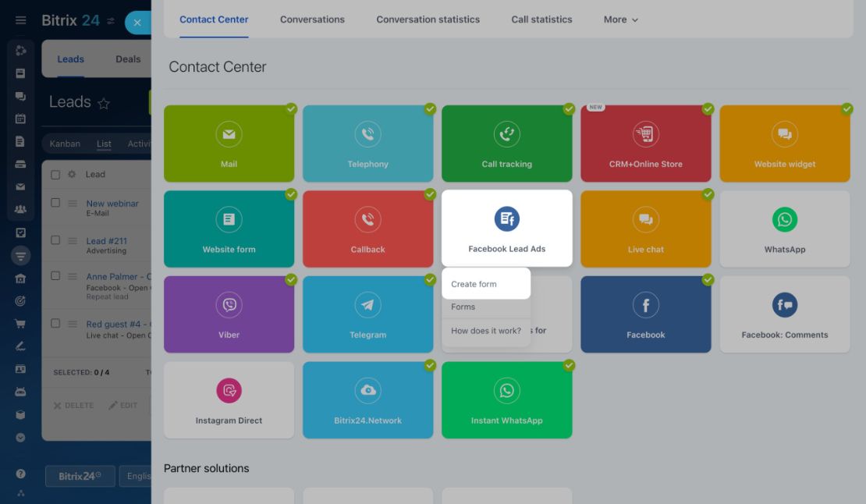866x504 pixels.
Task: Close the Contact Center slider panel
Action: pos(137,23)
